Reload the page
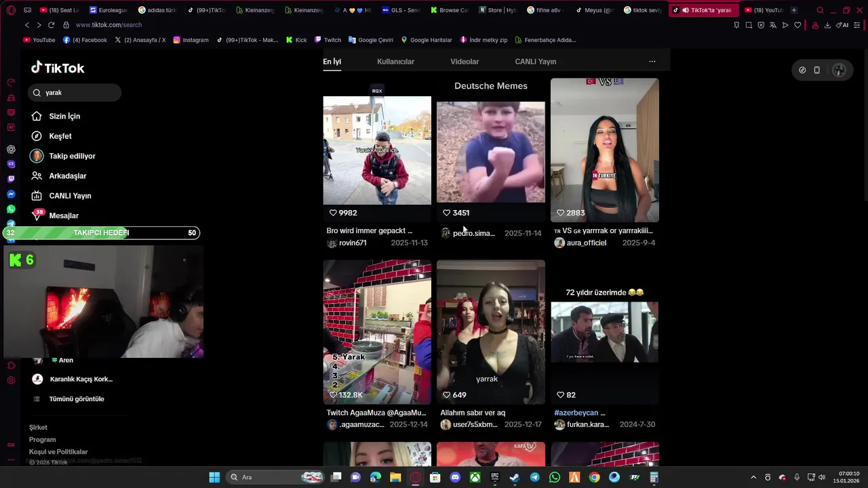Viewport: 868px width, 488px height. (x=51, y=25)
